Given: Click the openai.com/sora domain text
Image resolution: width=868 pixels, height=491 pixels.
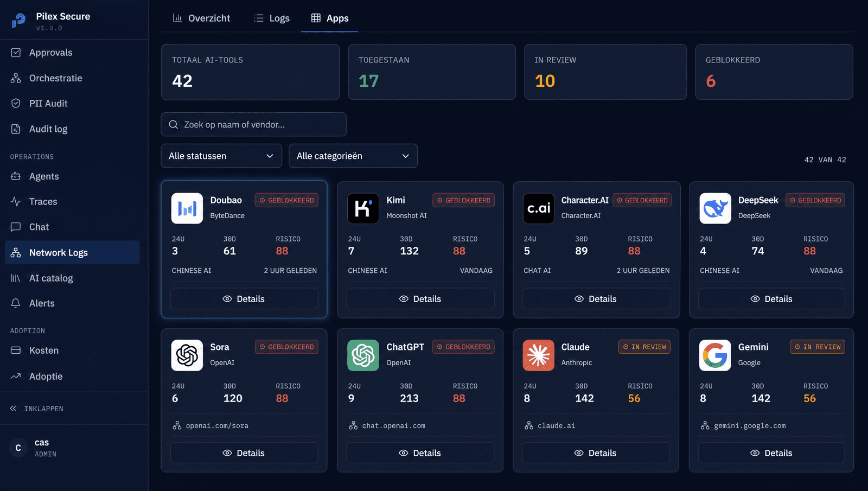Looking at the screenshot, I should click(x=217, y=426).
